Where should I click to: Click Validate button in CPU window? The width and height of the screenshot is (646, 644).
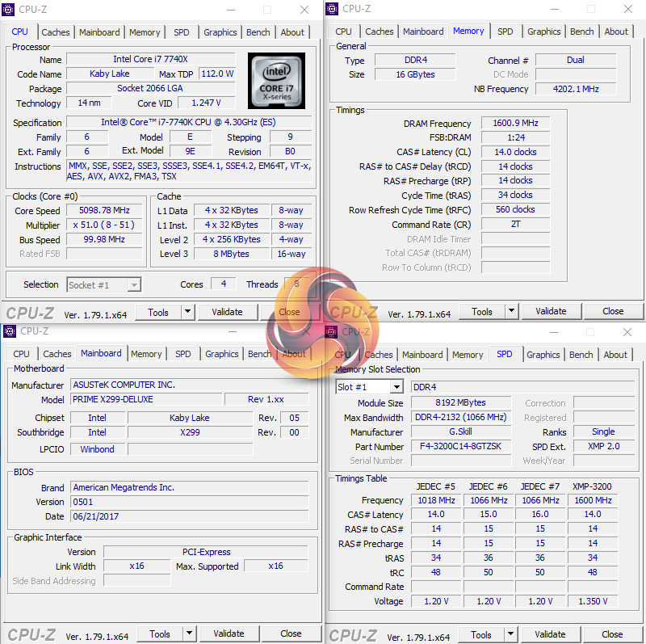(228, 312)
